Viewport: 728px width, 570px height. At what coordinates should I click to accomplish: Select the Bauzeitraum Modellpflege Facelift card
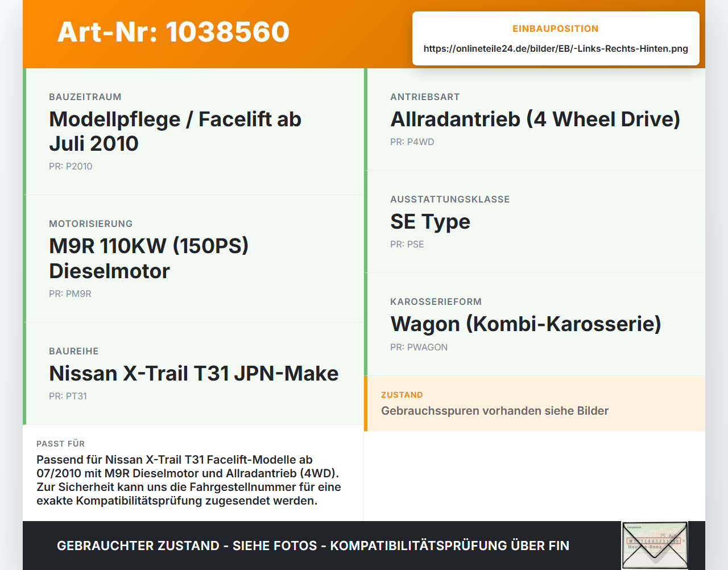click(x=193, y=131)
